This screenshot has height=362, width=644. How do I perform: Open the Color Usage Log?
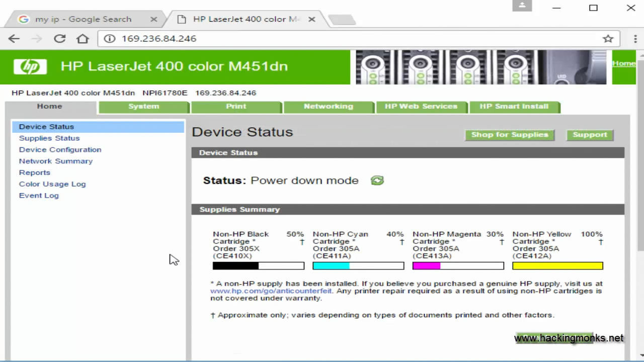[52, 184]
